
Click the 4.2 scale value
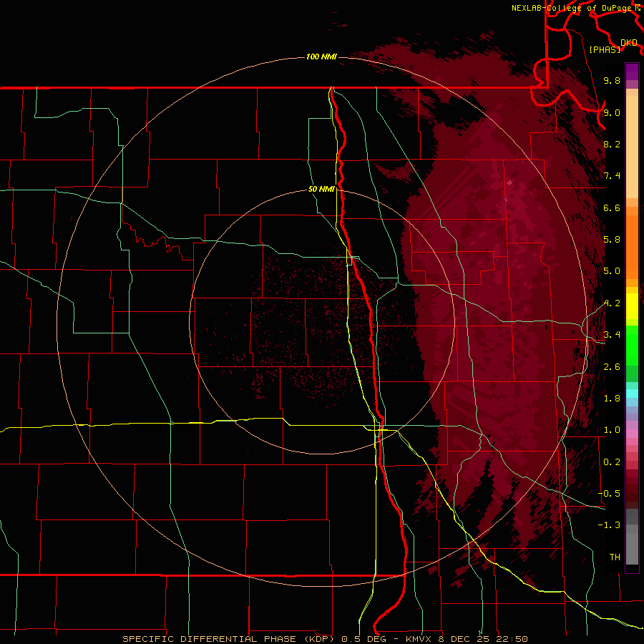(x=612, y=303)
